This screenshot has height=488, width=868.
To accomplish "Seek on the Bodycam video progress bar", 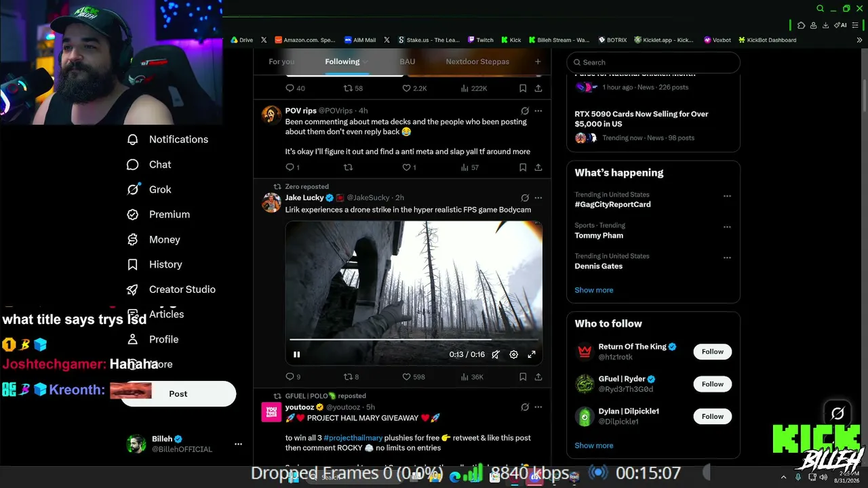I will pyautogui.click(x=414, y=339).
